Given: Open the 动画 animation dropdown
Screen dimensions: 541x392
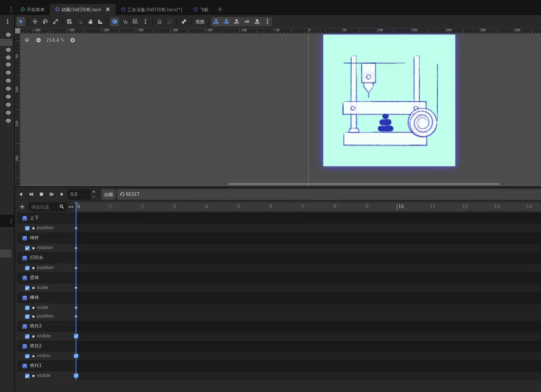Looking at the screenshot, I should tap(108, 194).
